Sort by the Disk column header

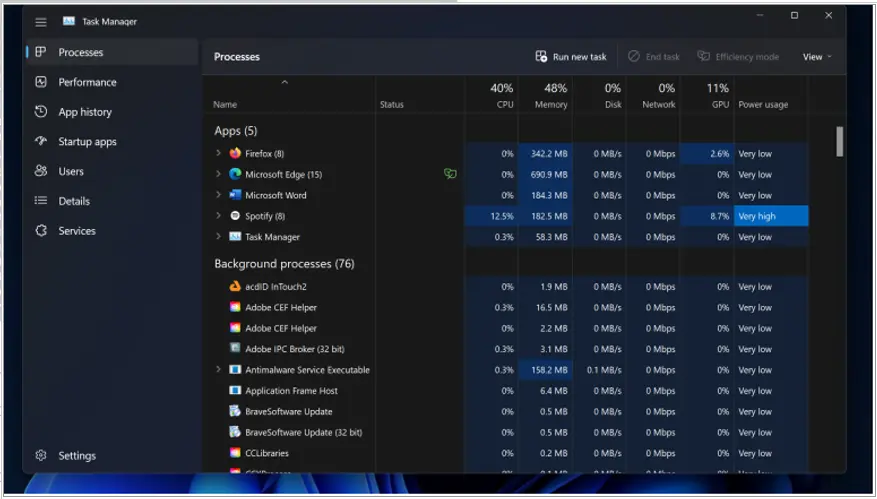pyautogui.click(x=599, y=95)
